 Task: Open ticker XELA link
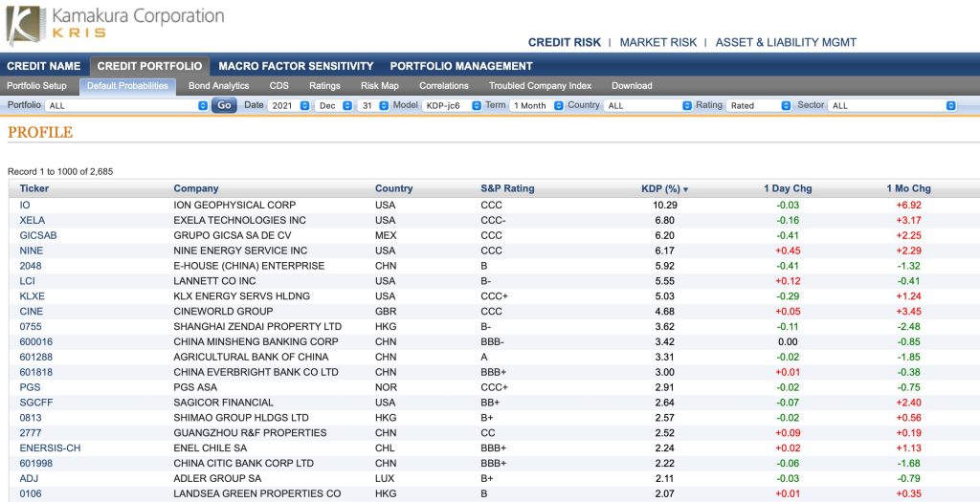pos(32,221)
